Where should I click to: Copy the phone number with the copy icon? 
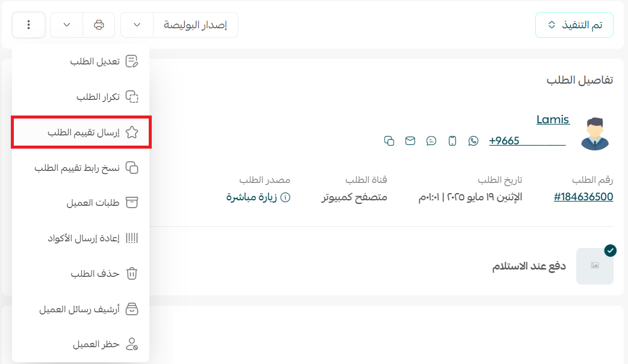(390, 141)
